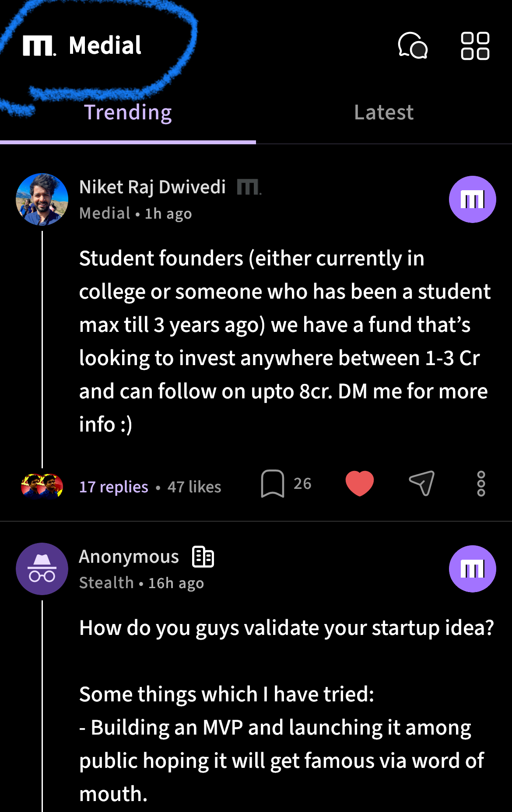Tap purple Medial badge on Niket's post

point(472,199)
